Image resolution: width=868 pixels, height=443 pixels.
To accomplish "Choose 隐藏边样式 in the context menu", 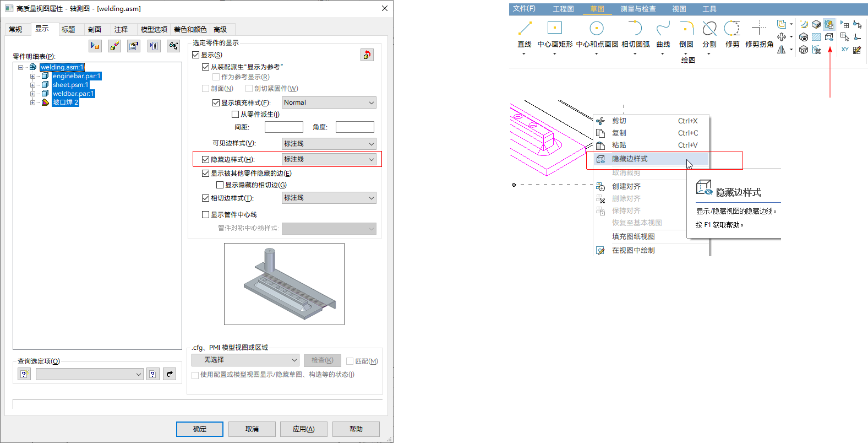I will pos(630,159).
